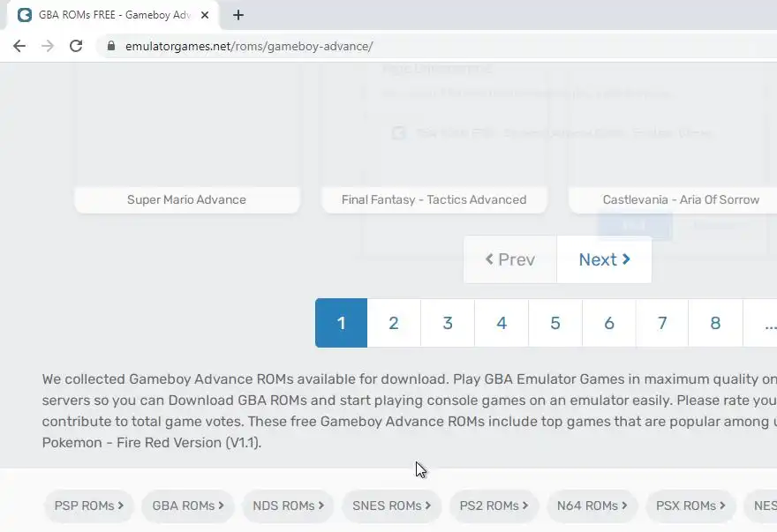Viewport: 777px width, 532px height.
Task: Jump to page 2 of results
Action: (394, 323)
